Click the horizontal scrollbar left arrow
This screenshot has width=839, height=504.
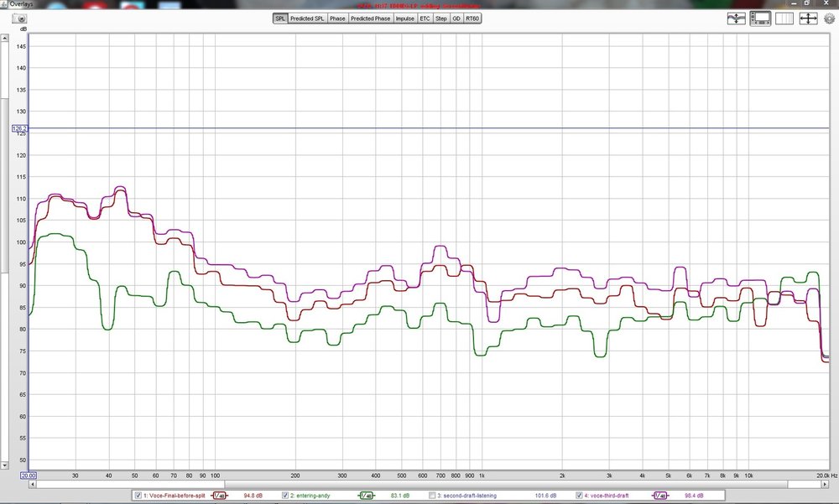point(33,484)
